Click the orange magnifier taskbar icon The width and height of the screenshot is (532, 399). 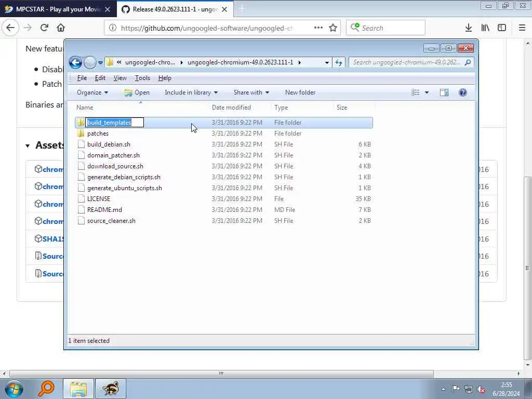[46, 389]
